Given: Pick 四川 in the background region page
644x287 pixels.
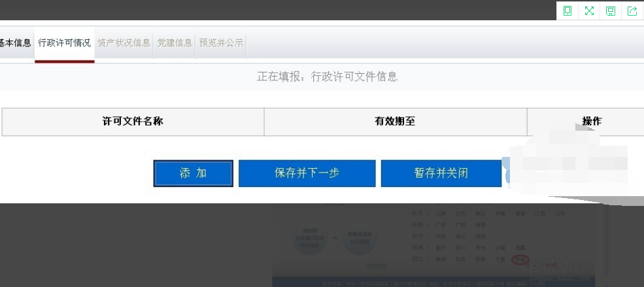Looking at the screenshot, I should (x=460, y=248).
